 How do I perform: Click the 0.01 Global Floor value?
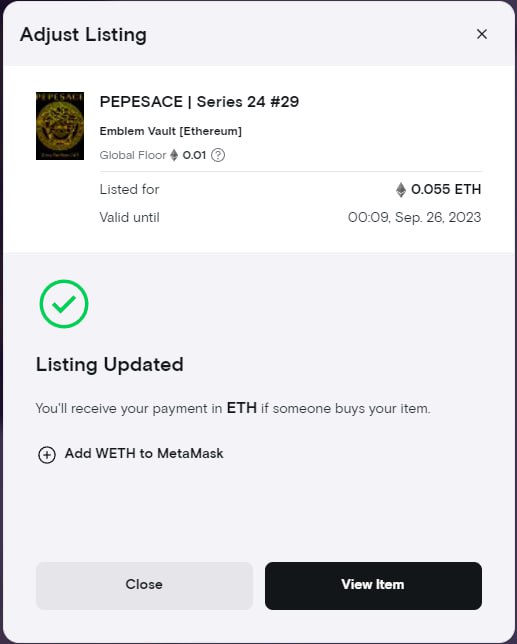coord(194,155)
